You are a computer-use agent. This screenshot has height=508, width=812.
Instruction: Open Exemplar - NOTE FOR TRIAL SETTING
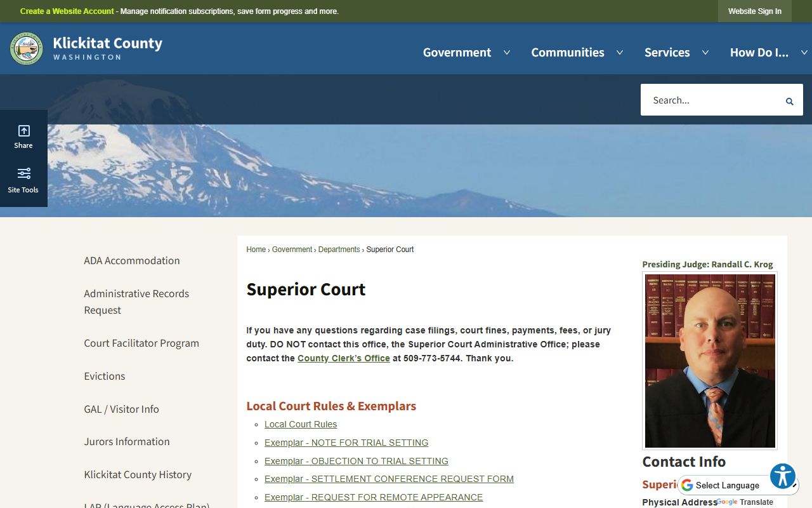click(x=346, y=443)
